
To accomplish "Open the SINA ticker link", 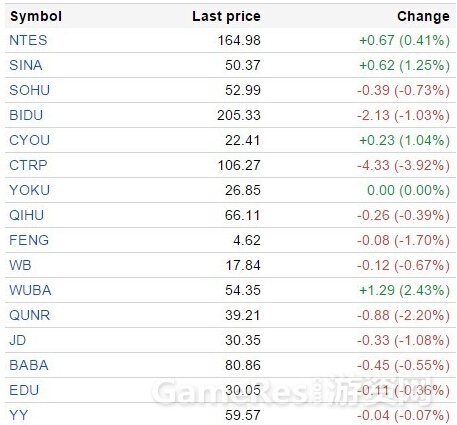I will tap(26, 65).
